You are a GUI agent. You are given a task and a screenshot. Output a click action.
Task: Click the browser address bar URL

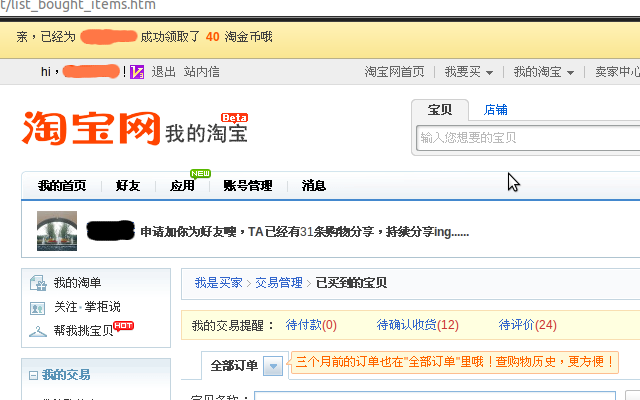pyautogui.click(x=78, y=5)
